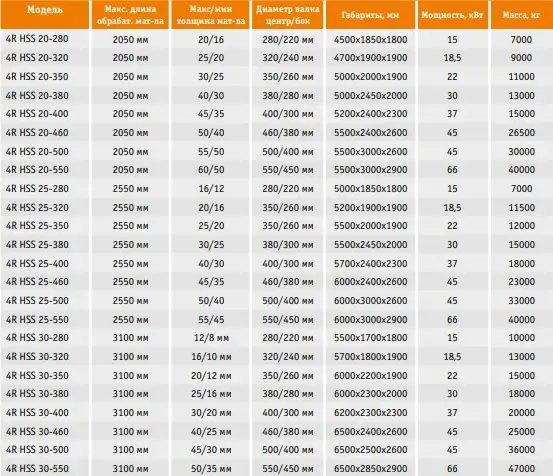Click thickness cell 12/8 мм
Screen dimensions: 553x476
211,338
